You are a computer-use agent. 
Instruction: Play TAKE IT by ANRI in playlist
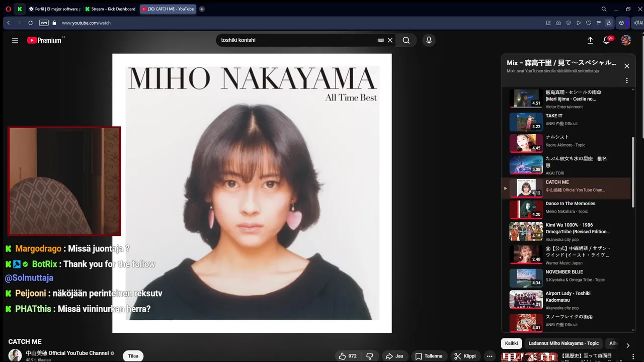567,121
